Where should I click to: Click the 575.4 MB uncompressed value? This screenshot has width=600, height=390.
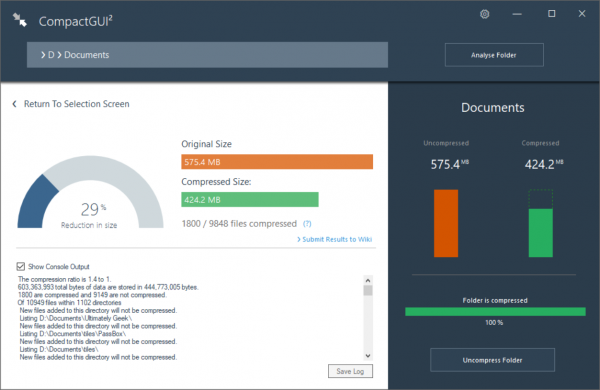point(450,164)
